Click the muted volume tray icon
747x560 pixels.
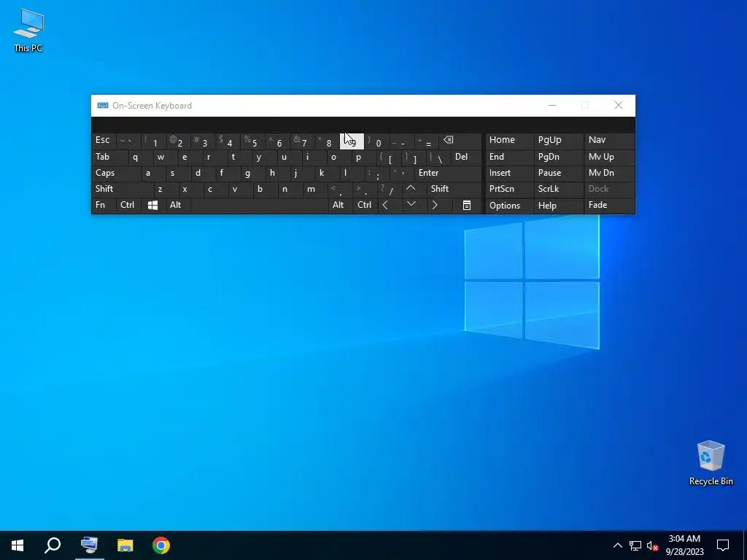(x=652, y=545)
